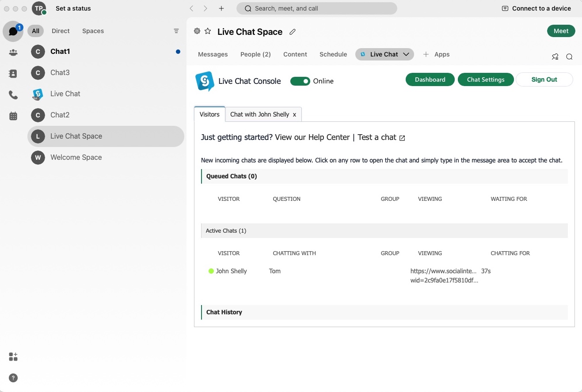Toggle the Online status switch off
Viewport: 582px width, 392px height.
pyautogui.click(x=301, y=81)
